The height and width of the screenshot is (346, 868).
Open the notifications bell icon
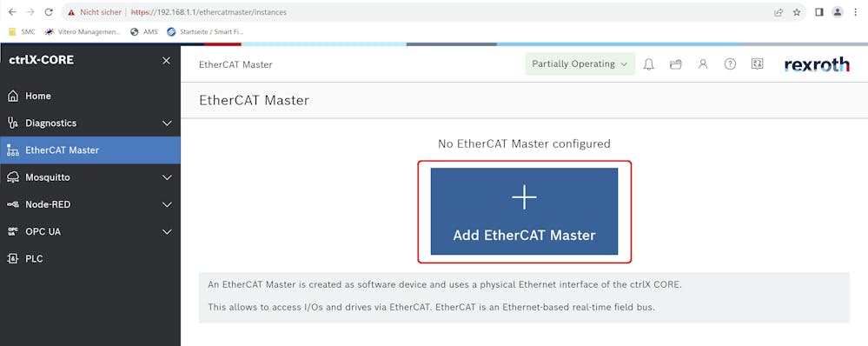point(649,64)
